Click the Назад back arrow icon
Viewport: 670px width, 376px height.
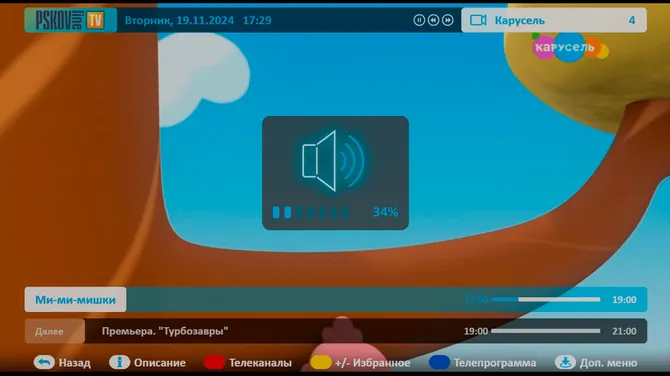44,362
